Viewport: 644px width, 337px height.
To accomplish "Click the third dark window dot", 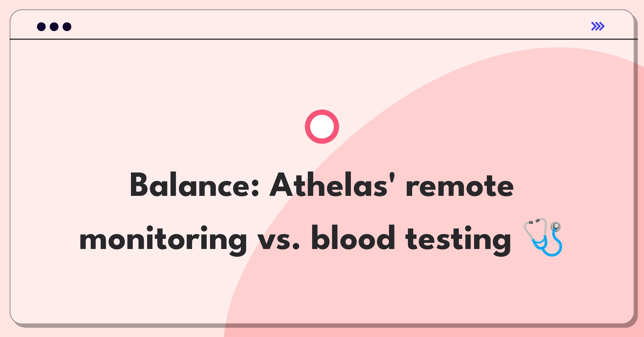I will (x=67, y=27).
